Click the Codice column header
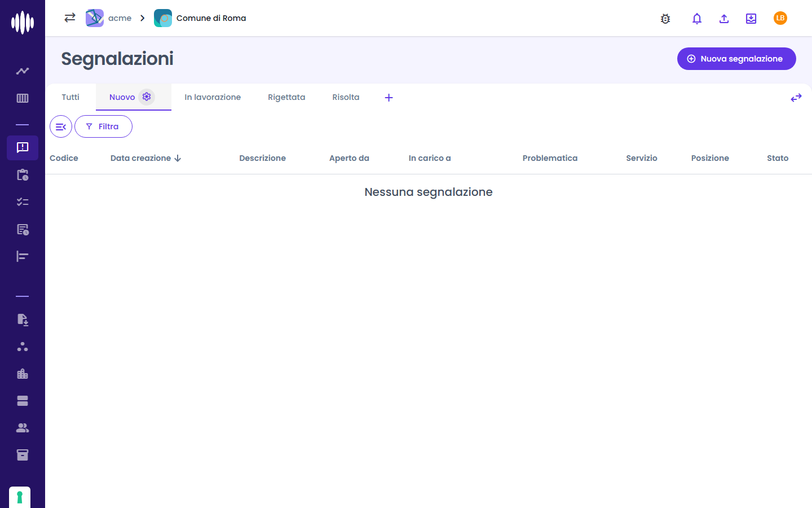812x508 pixels. [x=64, y=158]
